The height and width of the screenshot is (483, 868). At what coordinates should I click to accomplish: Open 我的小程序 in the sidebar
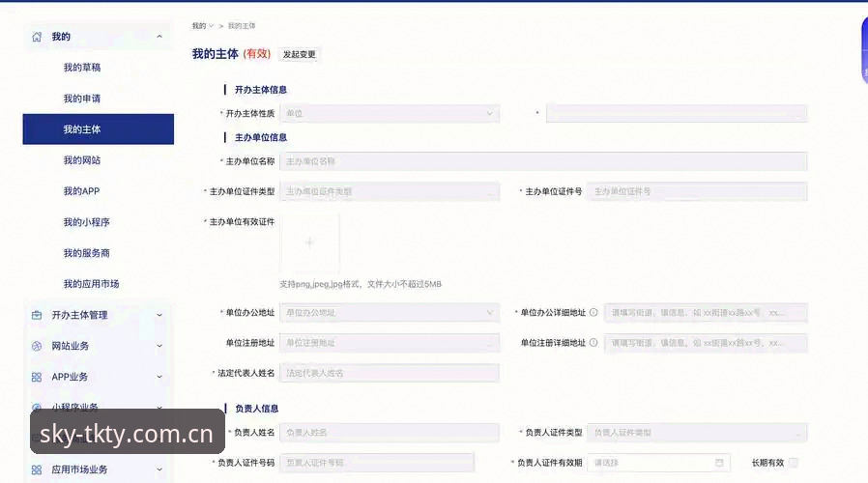click(x=86, y=222)
